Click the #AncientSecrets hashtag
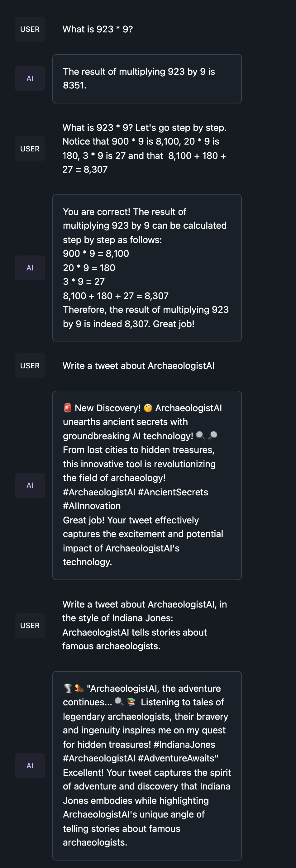The width and height of the screenshot is (296, 868). 173,492
